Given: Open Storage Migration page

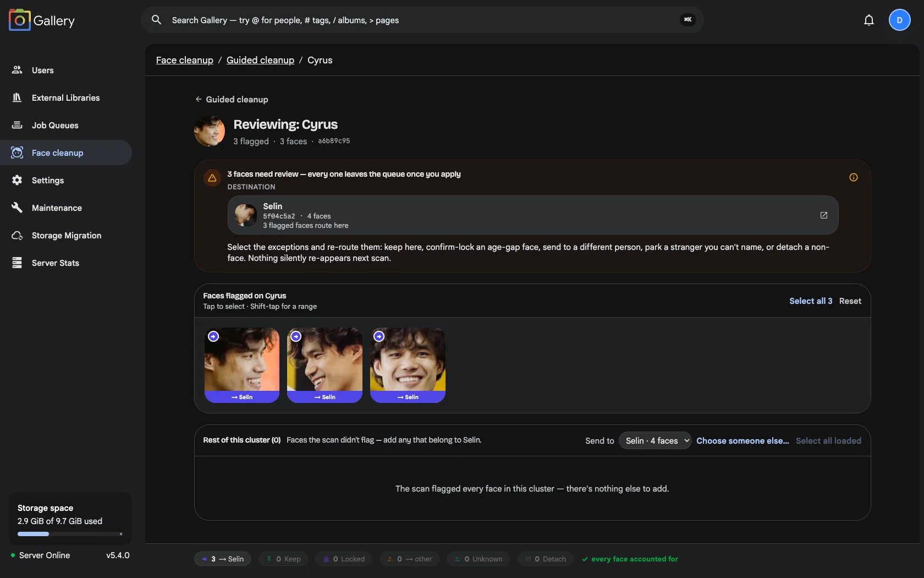Looking at the screenshot, I should pos(66,235).
